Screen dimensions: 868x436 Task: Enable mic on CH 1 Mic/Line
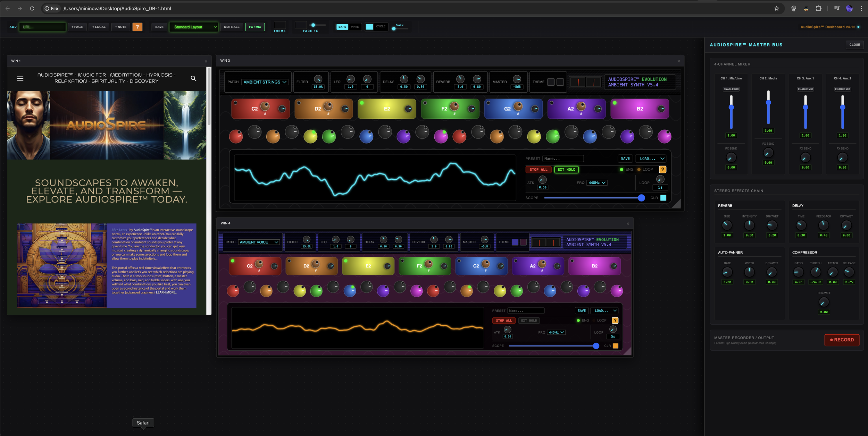click(731, 89)
